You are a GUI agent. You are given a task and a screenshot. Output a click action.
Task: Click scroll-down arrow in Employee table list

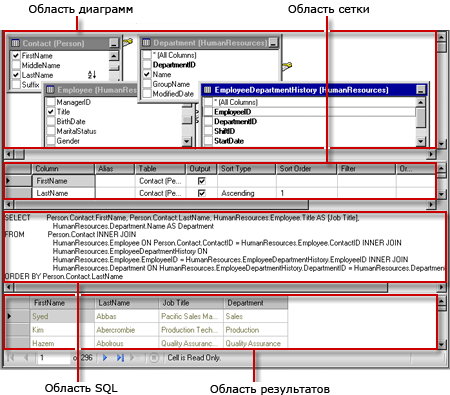pyautogui.click(x=187, y=142)
